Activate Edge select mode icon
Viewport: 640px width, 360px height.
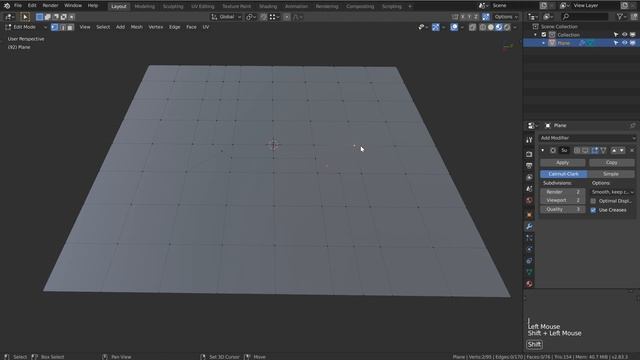click(x=62, y=27)
